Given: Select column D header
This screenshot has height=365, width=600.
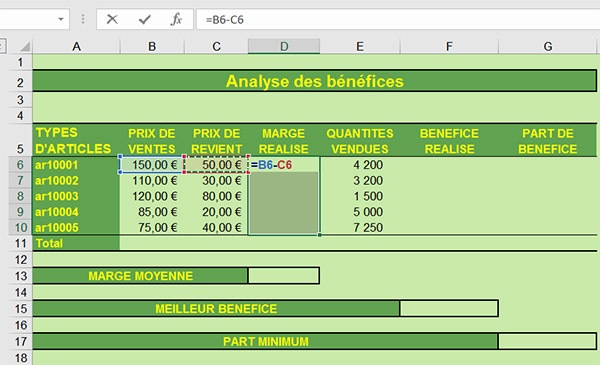Looking at the screenshot, I should coord(284,46).
